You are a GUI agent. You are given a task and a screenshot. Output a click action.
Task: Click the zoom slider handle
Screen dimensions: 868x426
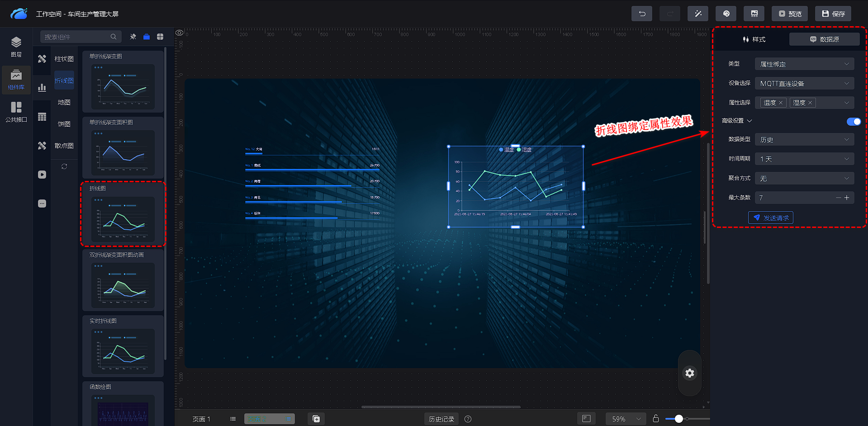point(678,419)
